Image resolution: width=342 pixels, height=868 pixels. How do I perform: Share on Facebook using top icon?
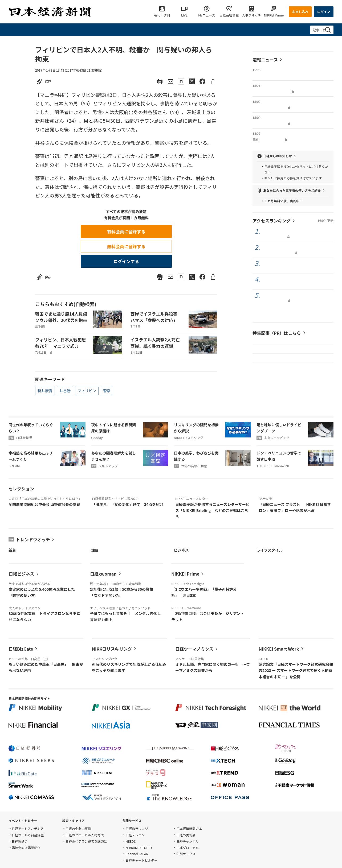[202, 81]
